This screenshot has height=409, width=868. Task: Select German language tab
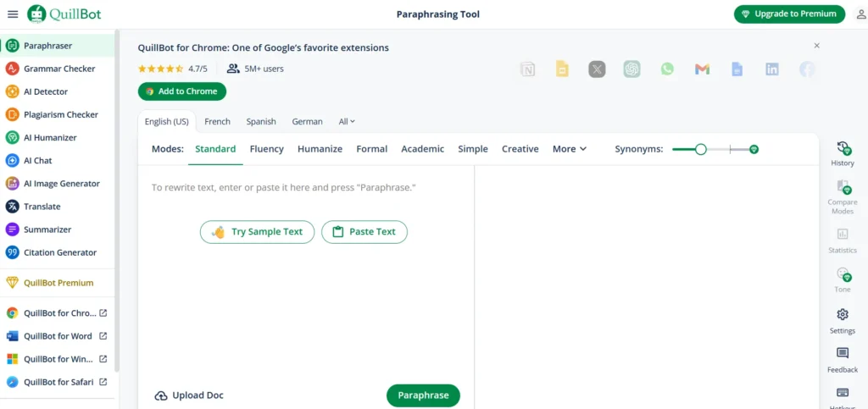pos(307,122)
